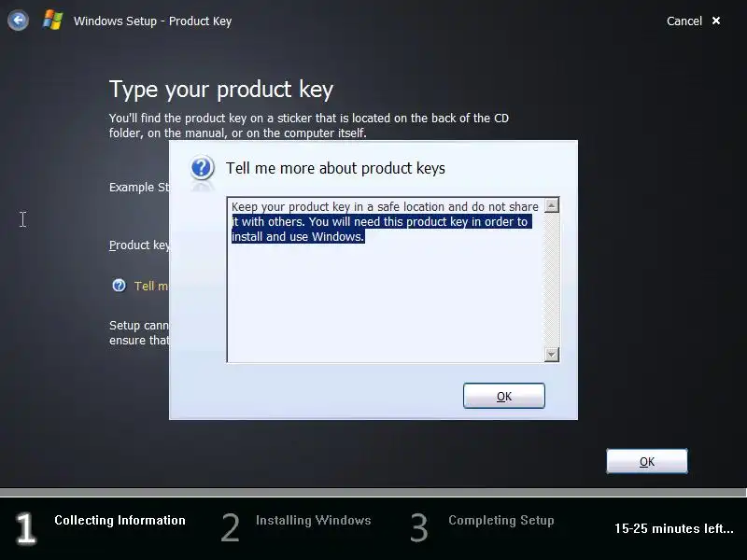
Task: Click the dialog text box scrollbar track
Action: (x=552, y=280)
